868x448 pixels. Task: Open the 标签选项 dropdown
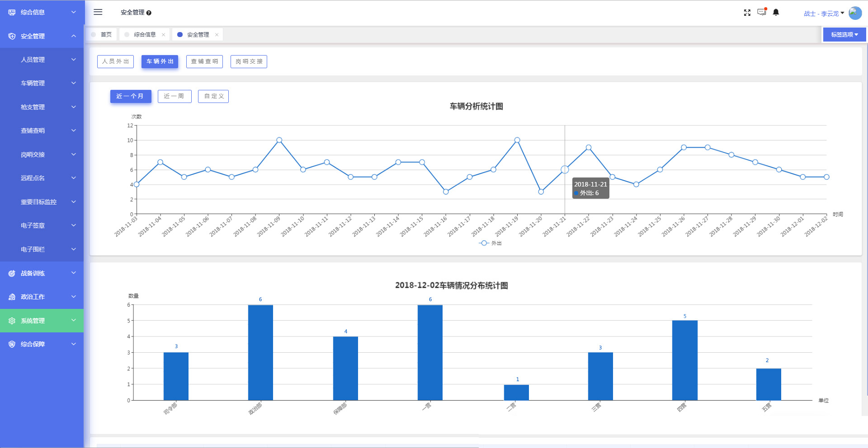pos(844,35)
